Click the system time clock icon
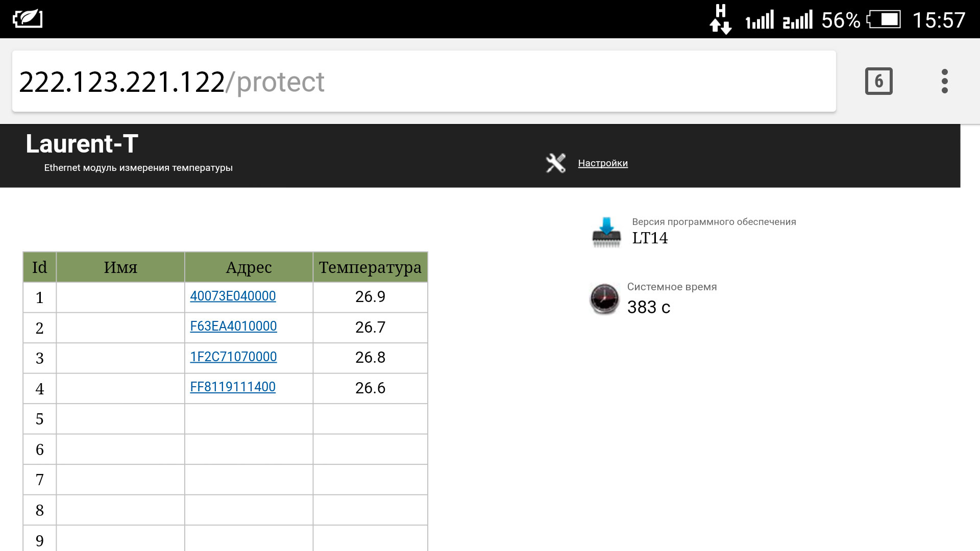This screenshot has height=551, width=980. 604,299
